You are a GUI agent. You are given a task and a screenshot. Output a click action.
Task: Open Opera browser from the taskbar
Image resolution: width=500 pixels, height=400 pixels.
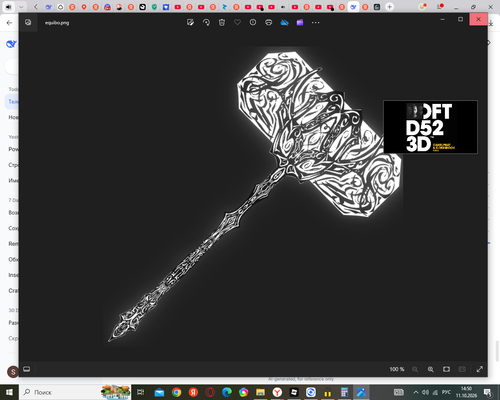210,392
